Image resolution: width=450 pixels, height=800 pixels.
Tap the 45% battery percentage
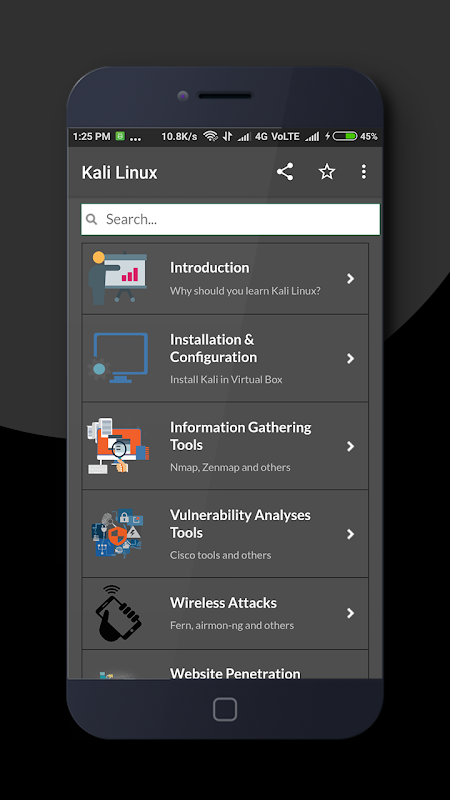(369, 136)
